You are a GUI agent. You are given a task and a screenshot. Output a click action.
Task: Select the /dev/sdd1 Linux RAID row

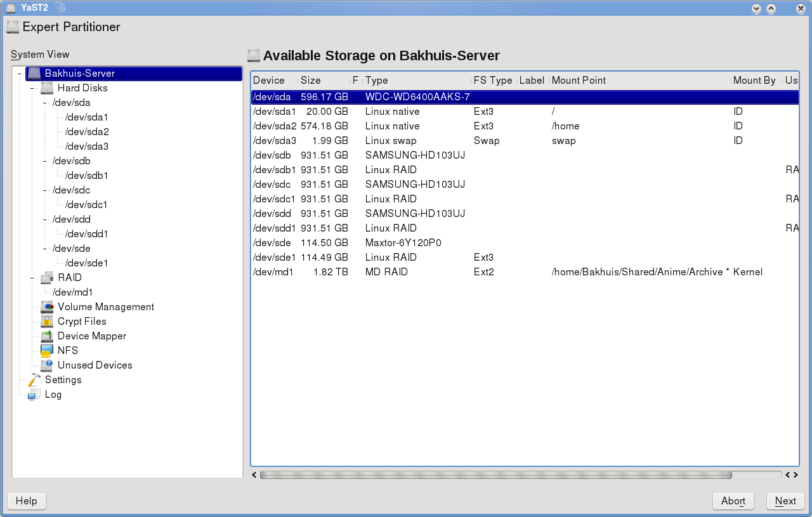coord(525,228)
